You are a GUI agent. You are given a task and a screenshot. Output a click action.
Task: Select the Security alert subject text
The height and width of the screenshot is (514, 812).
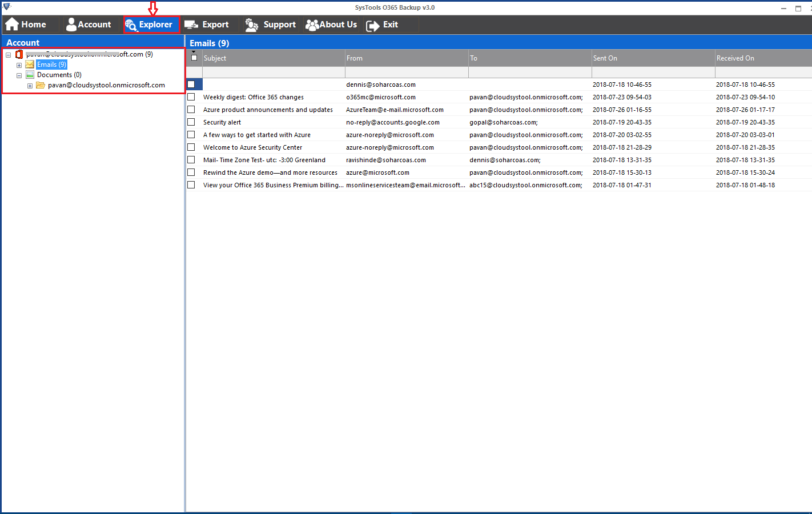[x=222, y=122]
